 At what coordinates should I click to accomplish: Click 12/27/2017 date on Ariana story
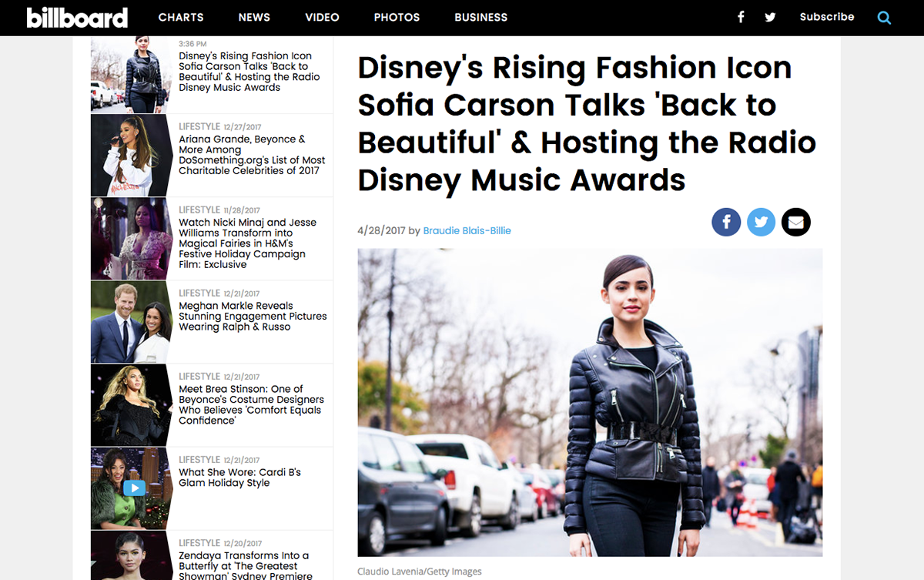click(x=243, y=127)
